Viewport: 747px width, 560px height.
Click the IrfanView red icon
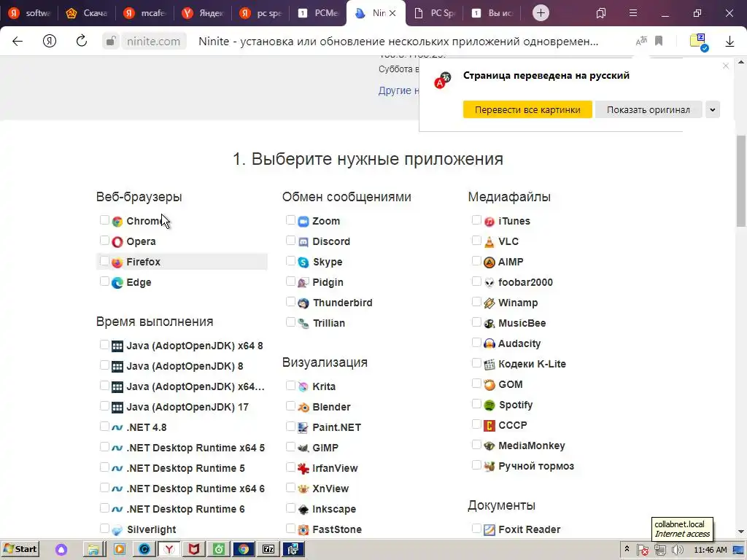coord(303,469)
